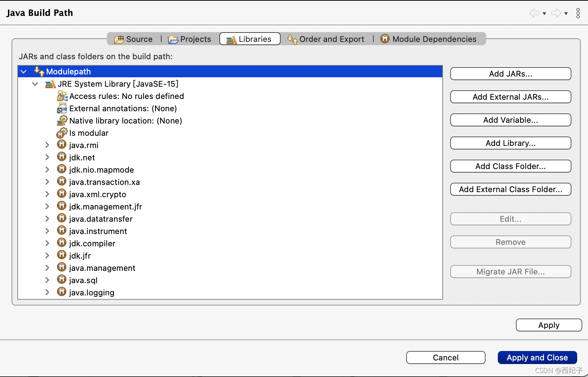The image size is (588, 377).
Task: Click the jdk.compiler module icon
Action: pos(62,243)
